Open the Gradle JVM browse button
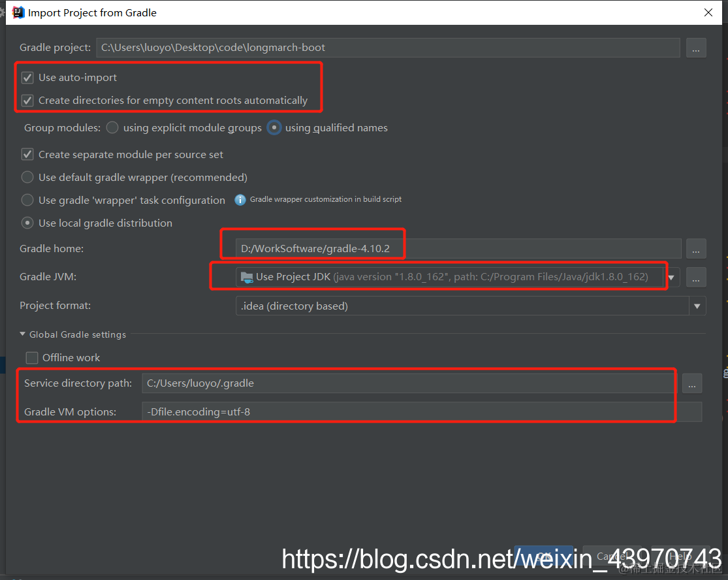The width and height of the screenshot is (728, 580). 695,277
